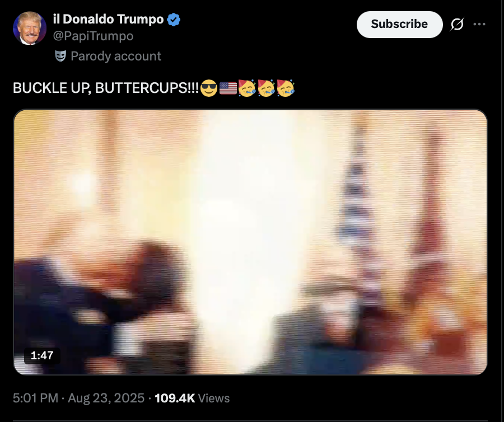Click the blue verified checkmark badge
The width and height of the screenshot is (504, 422).
pos(174,20)
